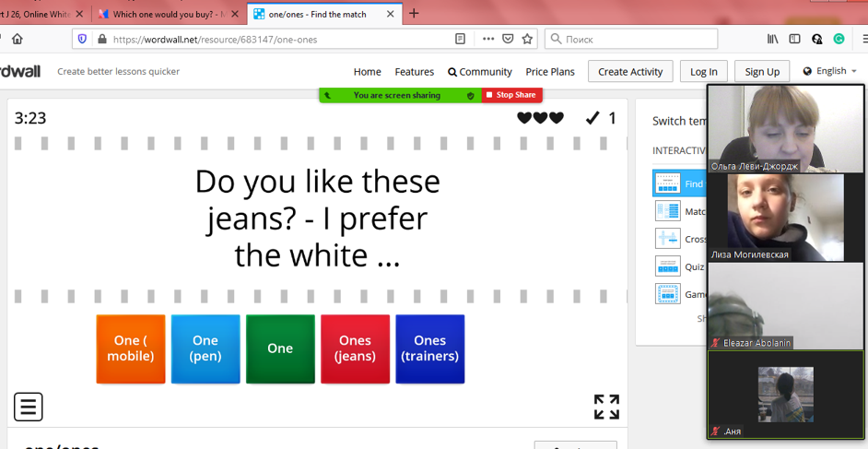
Task: Select the Match up template icon
Action: (x=667, y=211)
